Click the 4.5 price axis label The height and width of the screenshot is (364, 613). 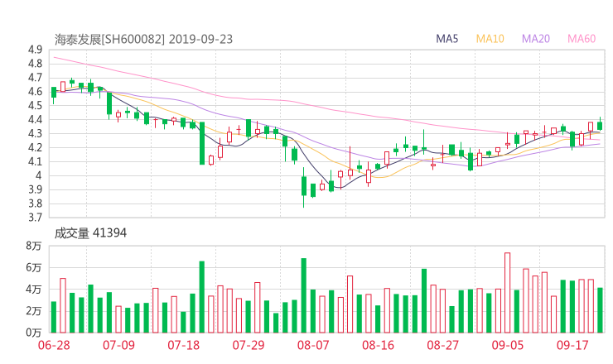click(x=35, y=105)
